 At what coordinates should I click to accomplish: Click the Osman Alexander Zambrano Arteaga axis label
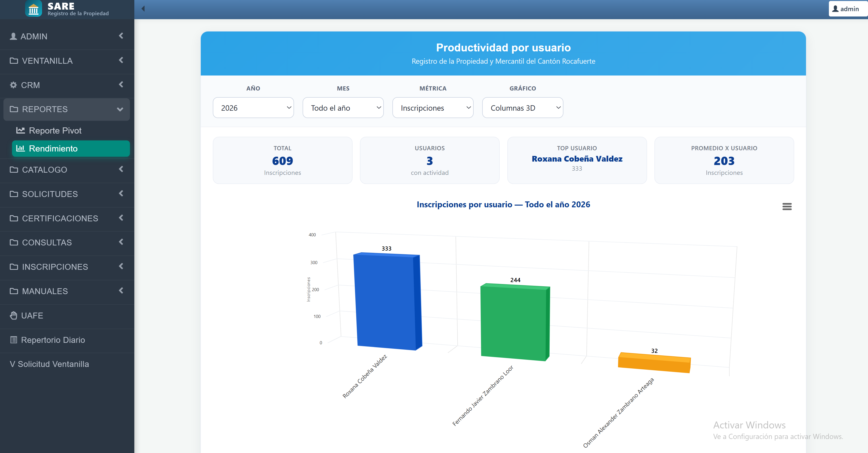618,413
